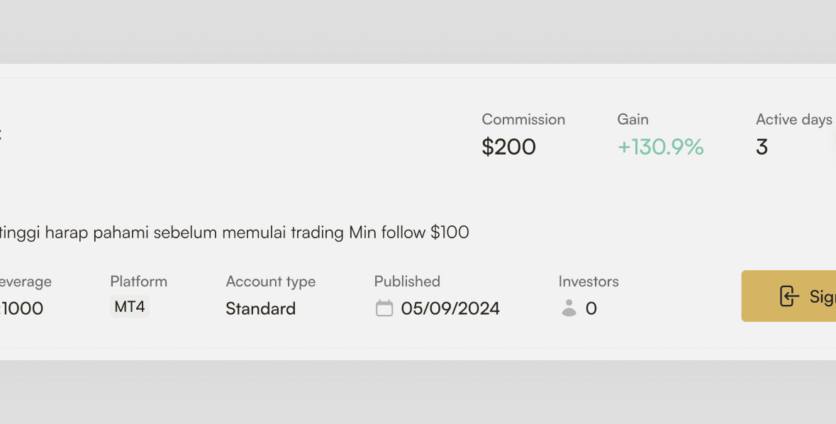
Task: Select the $200 commission amount
Action: coord(509,147)
